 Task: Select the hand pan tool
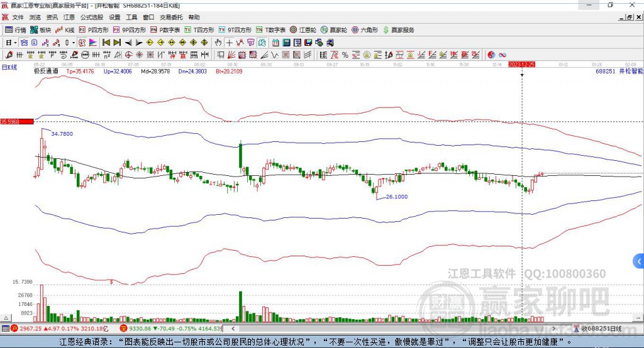[x=218, y=43]
